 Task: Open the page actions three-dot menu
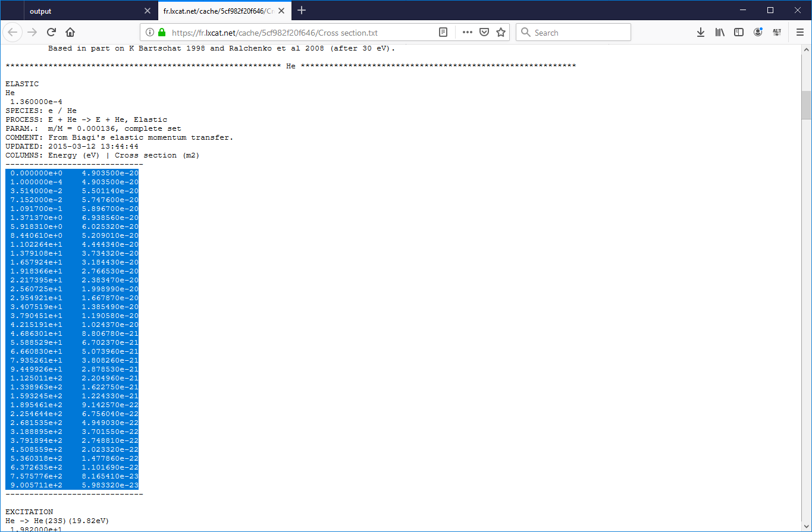(468, 33)
